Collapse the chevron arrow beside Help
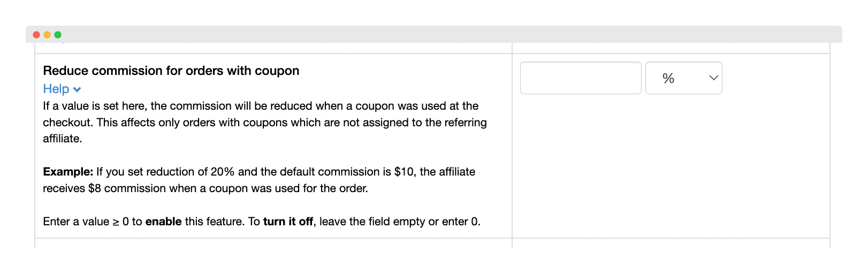868x274 pixels. (x=77, y=90)
